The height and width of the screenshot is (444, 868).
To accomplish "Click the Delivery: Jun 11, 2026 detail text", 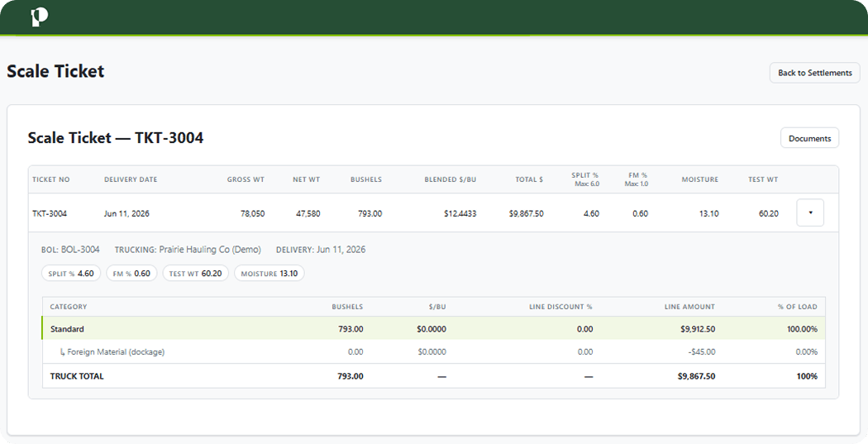I will click(321, 250).
